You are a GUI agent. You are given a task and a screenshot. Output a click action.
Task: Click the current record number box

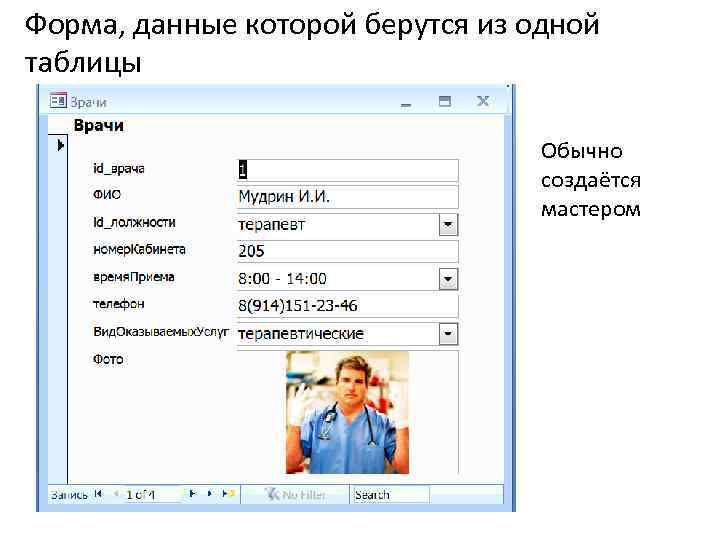coord(152,495)
